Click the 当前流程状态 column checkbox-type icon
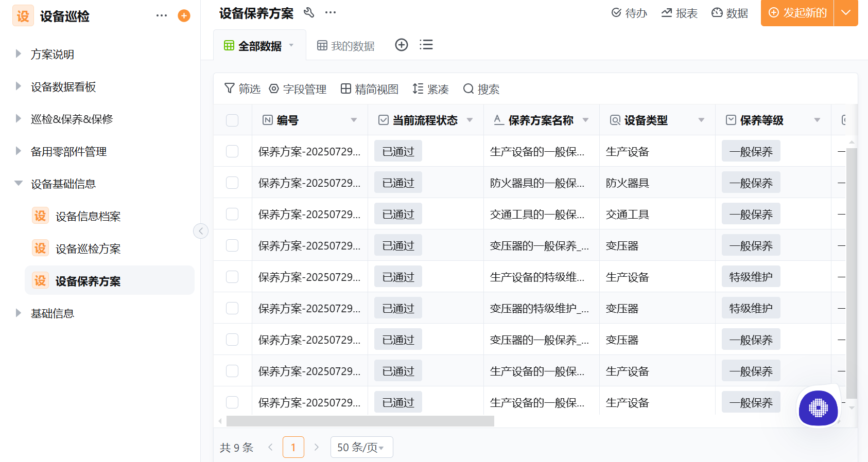This screenshot has width=868, height=462. pos(384,120)
